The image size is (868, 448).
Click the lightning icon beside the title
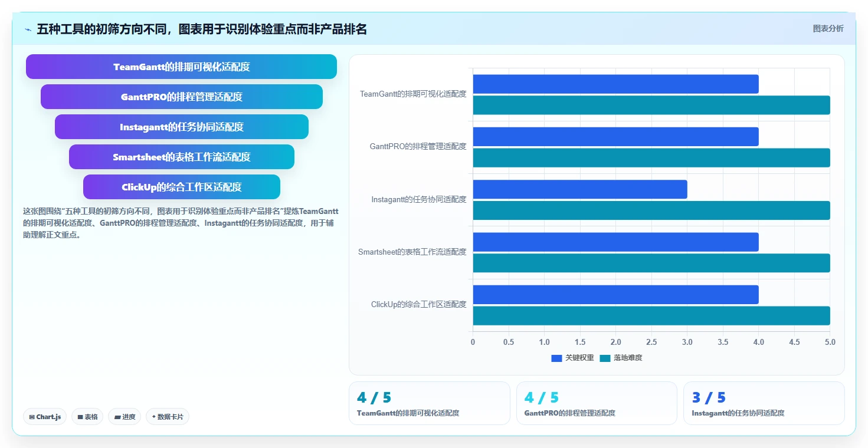click(x=28, y=29)
